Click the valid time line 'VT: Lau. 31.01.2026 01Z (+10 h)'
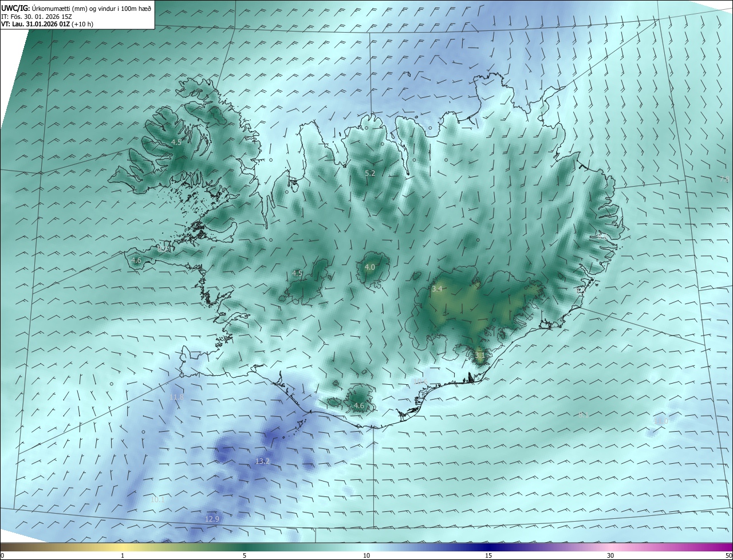The image size is (733, 560). coord(47,24)
